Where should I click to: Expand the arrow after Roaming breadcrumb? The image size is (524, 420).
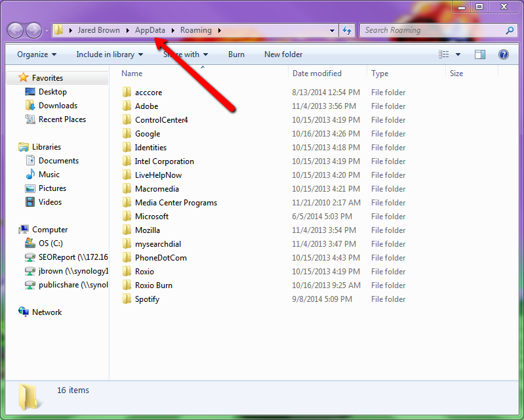220,30
